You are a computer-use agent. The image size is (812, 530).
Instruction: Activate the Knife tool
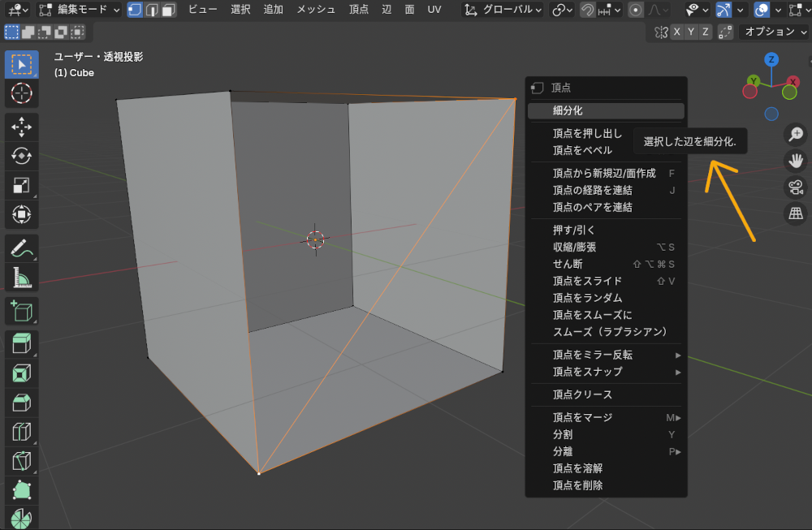pyautogui.click(x=18, y=460)
